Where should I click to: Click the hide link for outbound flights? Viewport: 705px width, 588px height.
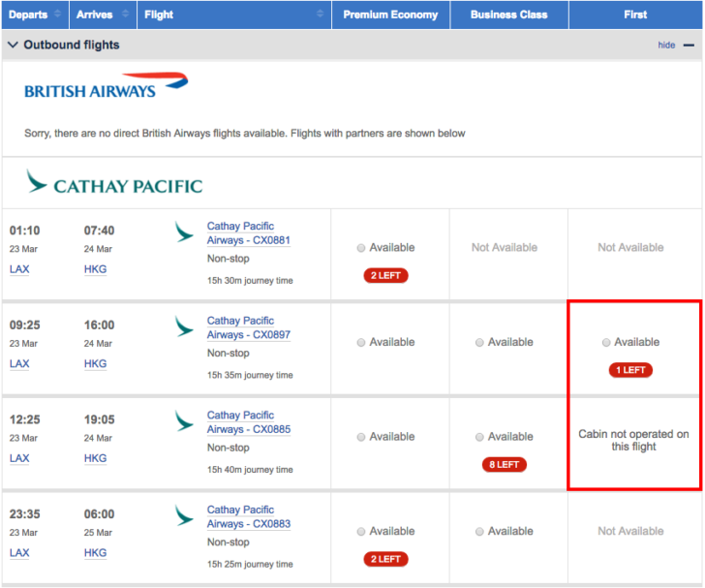pyautogui.click(x=666, y=45)
